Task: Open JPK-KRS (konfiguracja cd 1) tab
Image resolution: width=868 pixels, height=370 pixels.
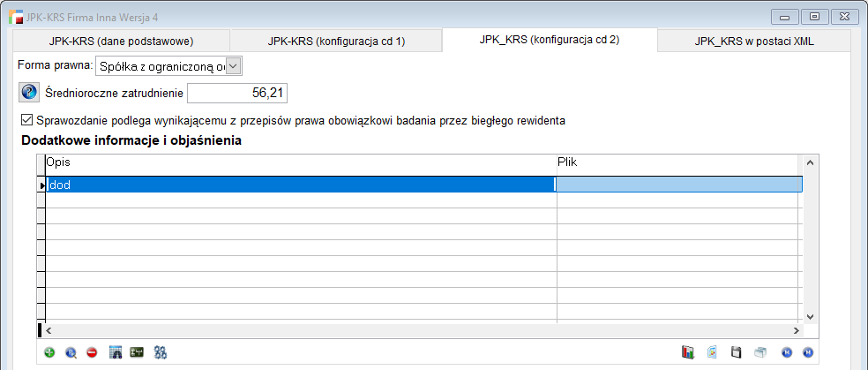Action: click(x=336, y=41)
